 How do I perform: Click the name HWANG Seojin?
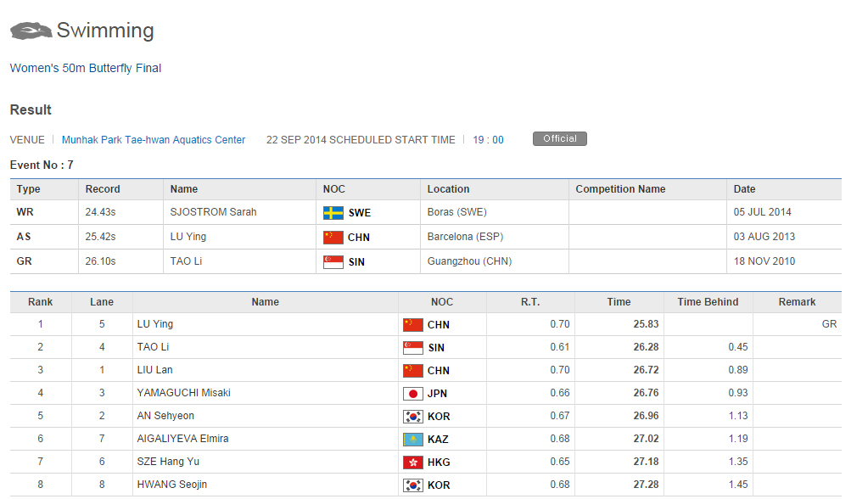tap(171, 485)
